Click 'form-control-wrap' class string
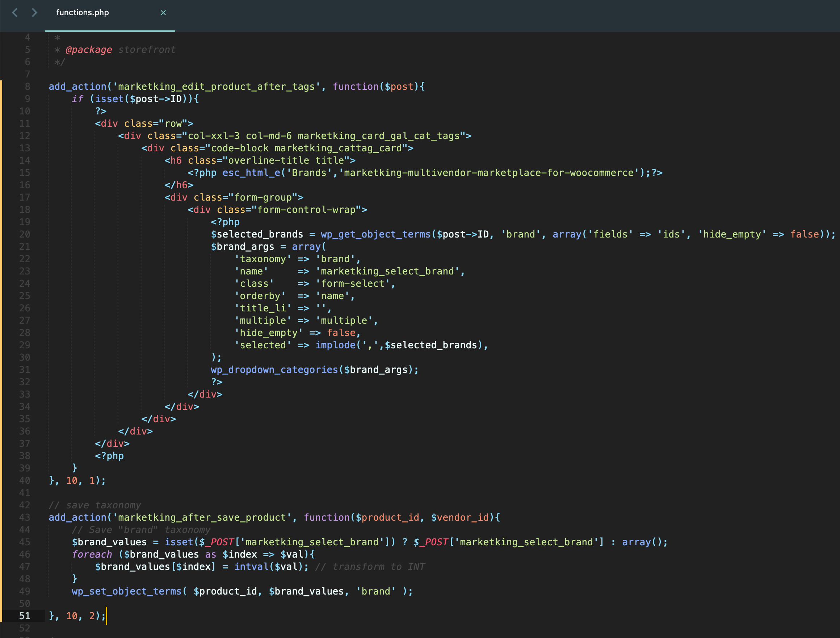Screen dimensions: 840x638 click(x=306, y=210)
